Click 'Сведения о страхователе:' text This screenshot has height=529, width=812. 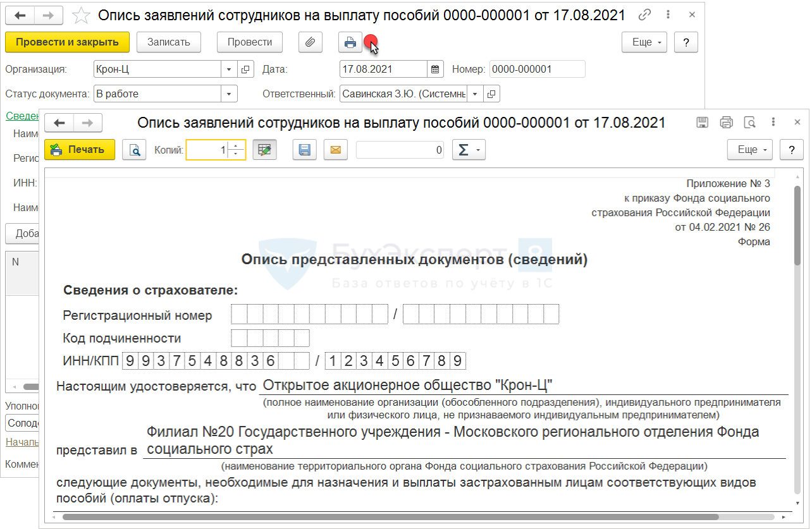click(151, 291)
